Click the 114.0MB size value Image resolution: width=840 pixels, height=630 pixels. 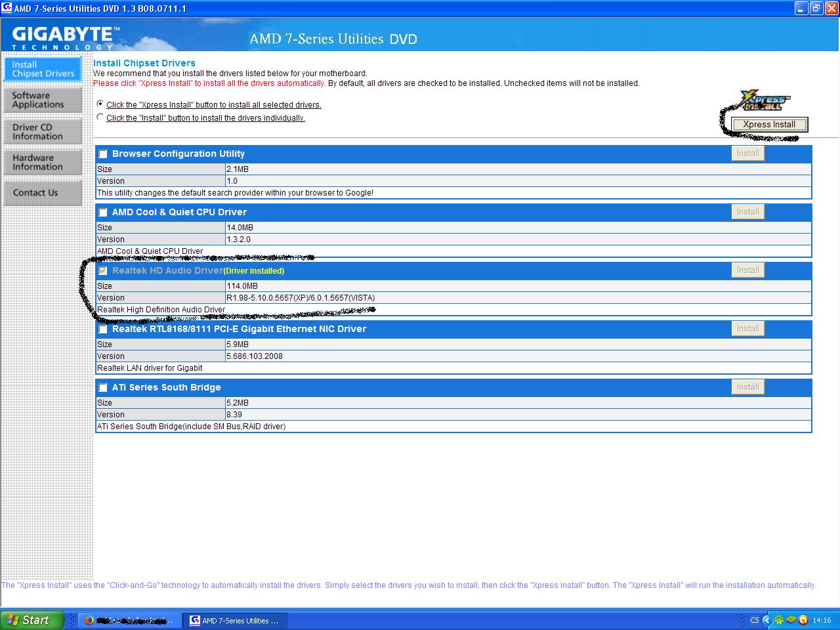coord(242,286)
